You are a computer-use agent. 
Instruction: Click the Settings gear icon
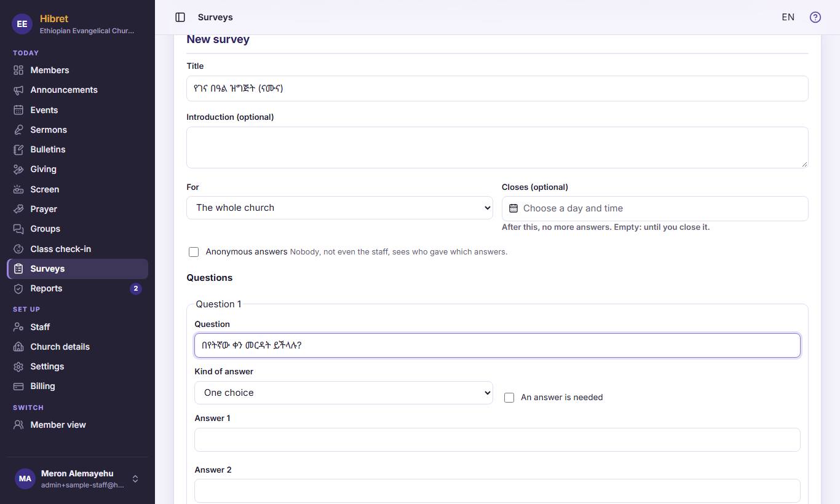18,366
